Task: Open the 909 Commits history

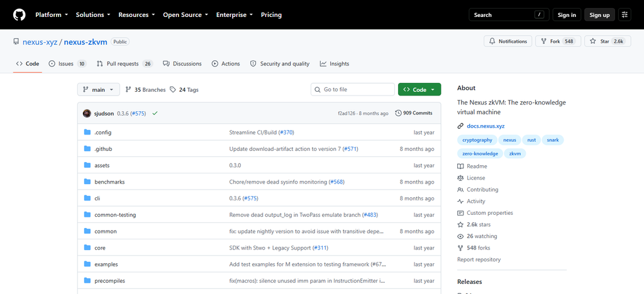Action: tap(414, 113)
